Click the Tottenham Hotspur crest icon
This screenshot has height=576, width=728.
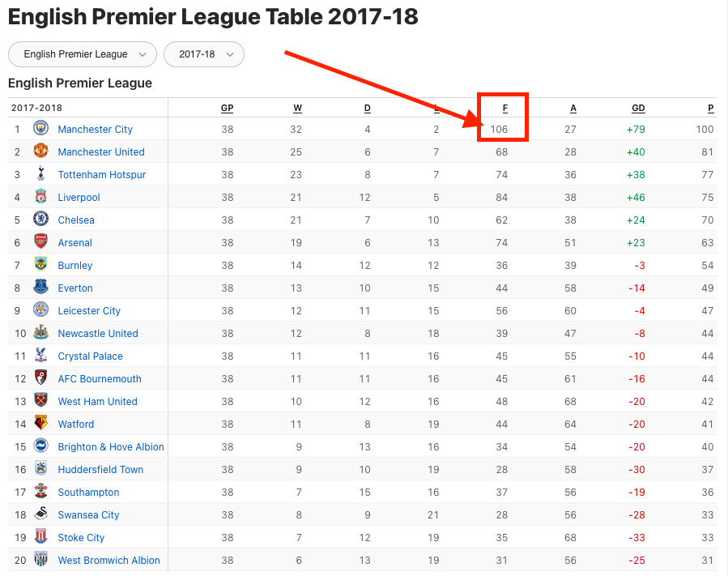[40, 174]
